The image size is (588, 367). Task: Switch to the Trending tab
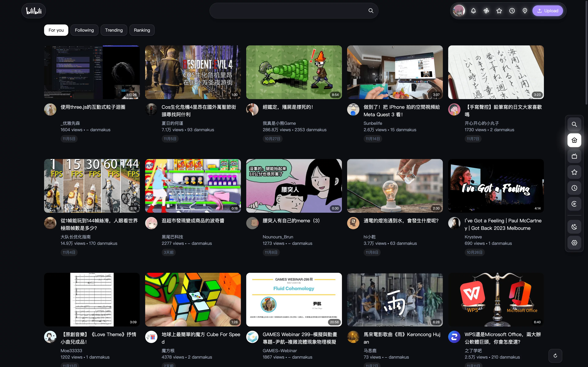tap(114, 30)
